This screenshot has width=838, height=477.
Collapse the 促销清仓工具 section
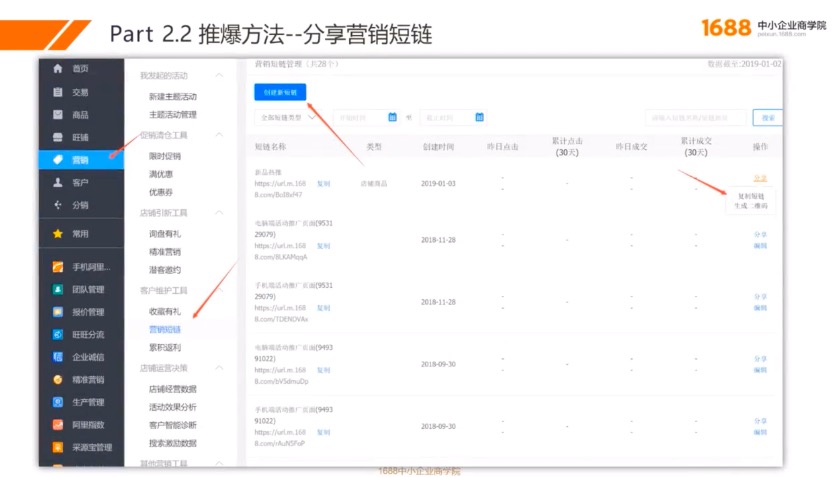click(x=219, y=135)
